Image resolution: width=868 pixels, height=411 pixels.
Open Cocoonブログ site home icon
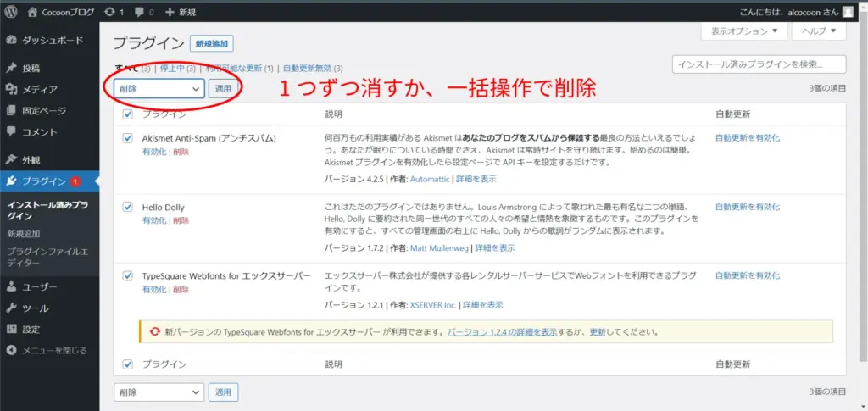coord(33,12)
